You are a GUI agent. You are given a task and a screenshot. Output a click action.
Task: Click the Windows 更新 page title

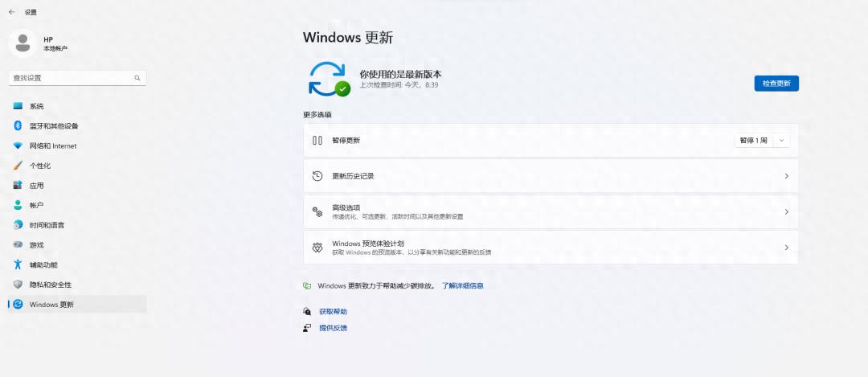(x=348, y=38)
